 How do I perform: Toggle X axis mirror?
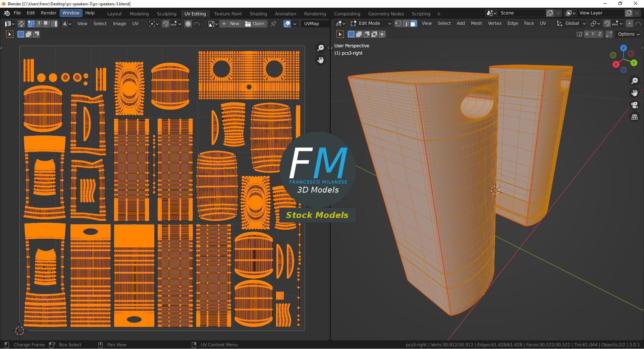point(587,34)
